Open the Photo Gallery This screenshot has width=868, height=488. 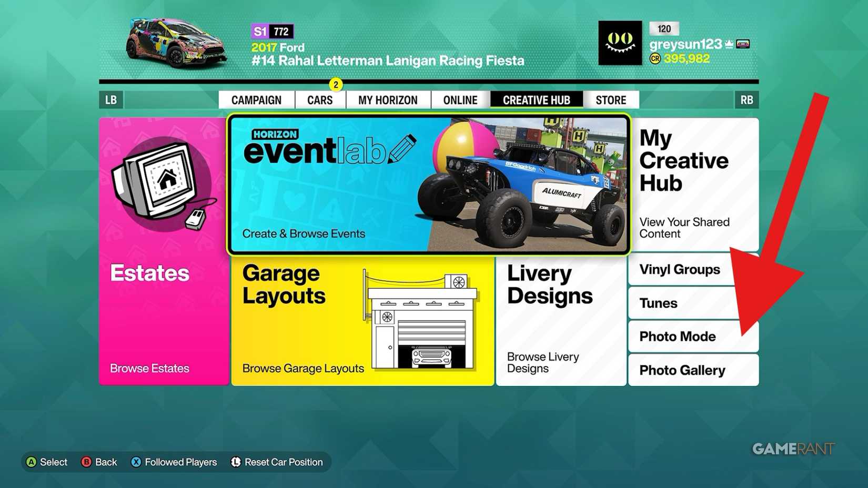pos(694,370)
